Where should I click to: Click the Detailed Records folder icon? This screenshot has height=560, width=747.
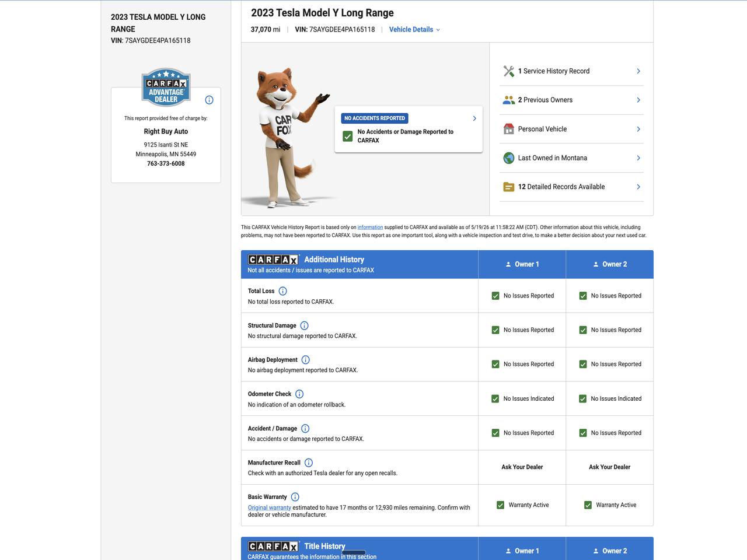[x=509, y=187]
